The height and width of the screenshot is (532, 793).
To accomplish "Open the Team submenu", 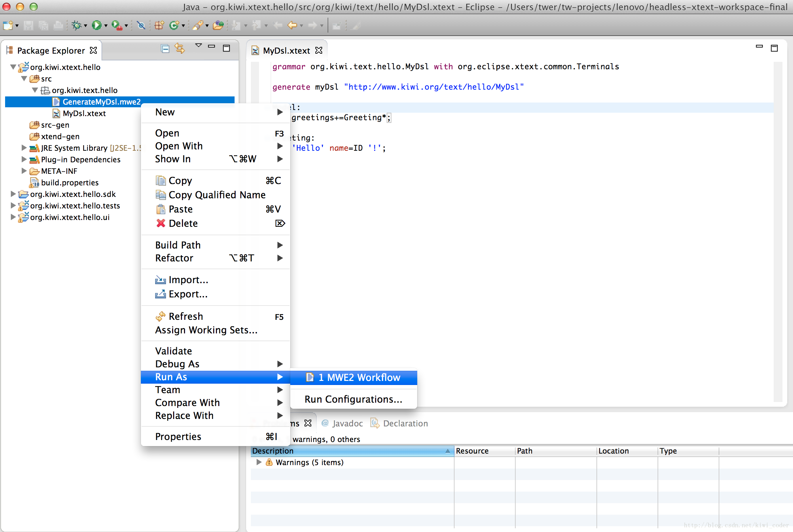I will (216, 390).
